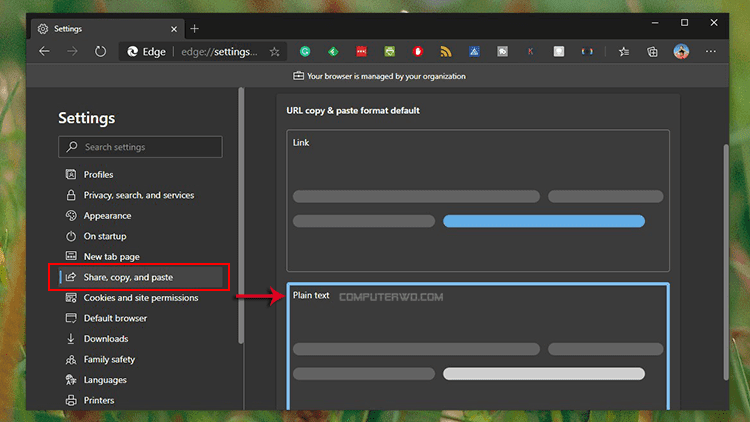Open the blue triangle extension icon
Viewport: 750px width, 422px height.
pyautogui.click(x=474, y=51)
